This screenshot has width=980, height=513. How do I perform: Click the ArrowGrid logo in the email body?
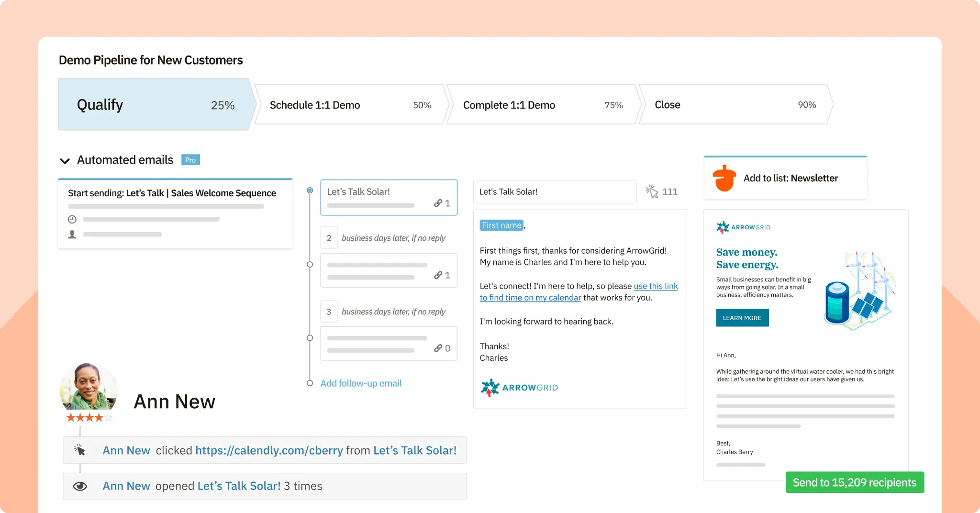pos(519,387)
